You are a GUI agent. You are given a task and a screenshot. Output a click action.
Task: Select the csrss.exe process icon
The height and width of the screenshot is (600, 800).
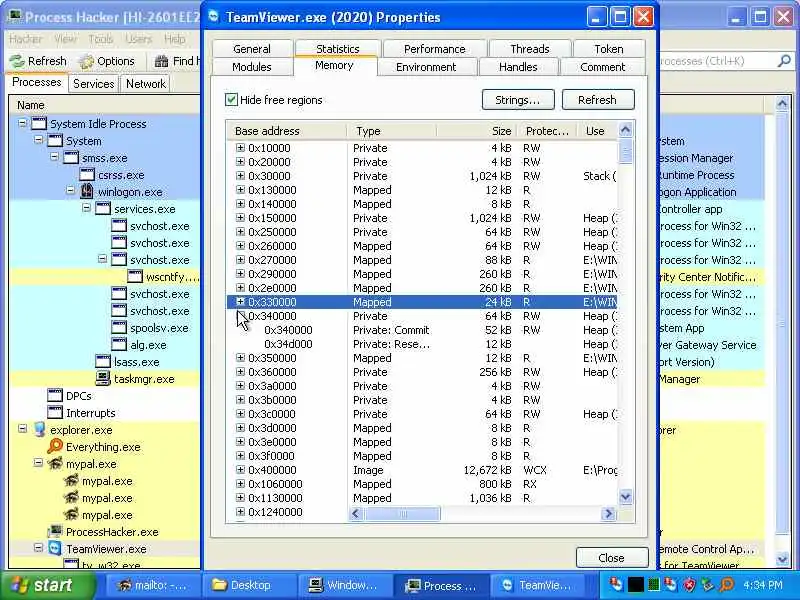coord(87,175)
